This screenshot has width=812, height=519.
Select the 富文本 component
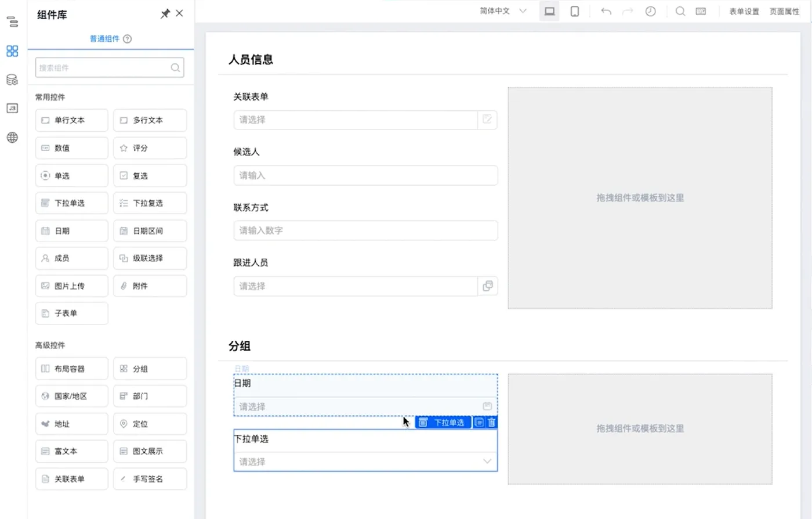(x=71, y=451)
